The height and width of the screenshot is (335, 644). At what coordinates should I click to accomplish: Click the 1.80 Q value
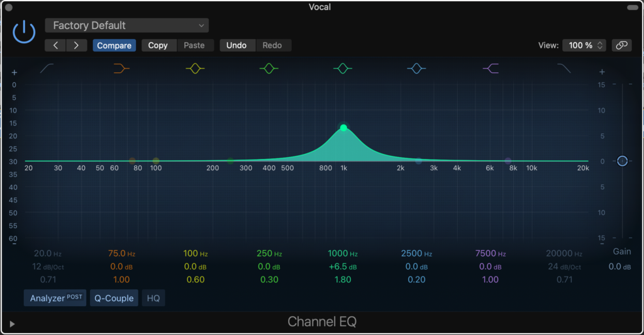pyautogui.click(x=343, y=280)
